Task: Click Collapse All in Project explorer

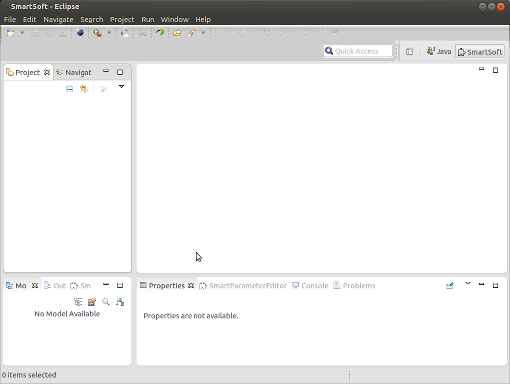Action: [69, 89]
